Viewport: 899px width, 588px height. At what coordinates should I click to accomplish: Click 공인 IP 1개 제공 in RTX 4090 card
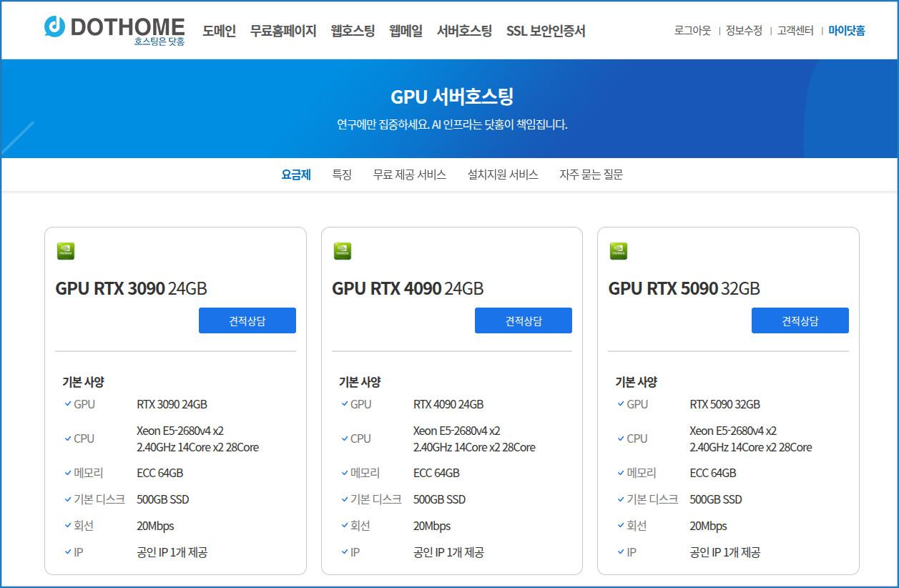coord(448,552)
